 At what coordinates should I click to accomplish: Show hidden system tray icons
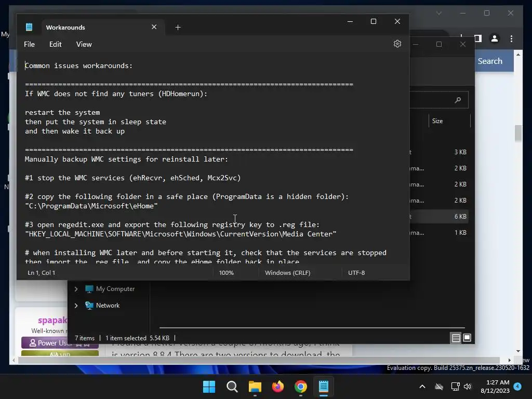pos(422,387)
